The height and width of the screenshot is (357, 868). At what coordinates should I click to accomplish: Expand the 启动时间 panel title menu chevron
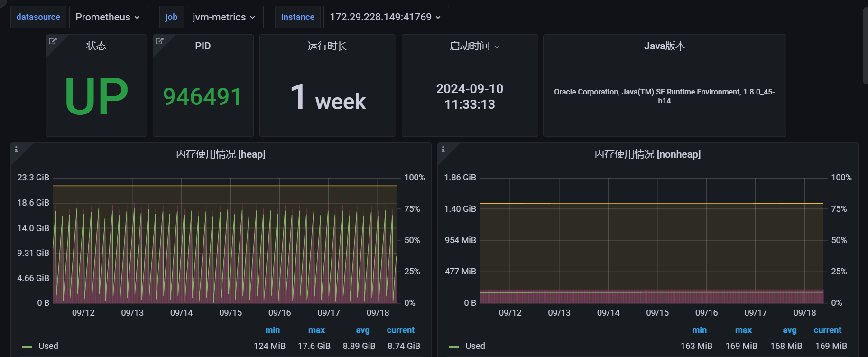(497, 47)
